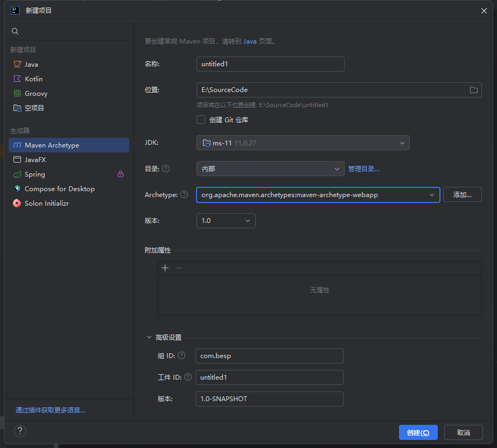Click the IntelliJ logo in title bar
This screenshot has width=497, height=448.
(x=15, y=10)
